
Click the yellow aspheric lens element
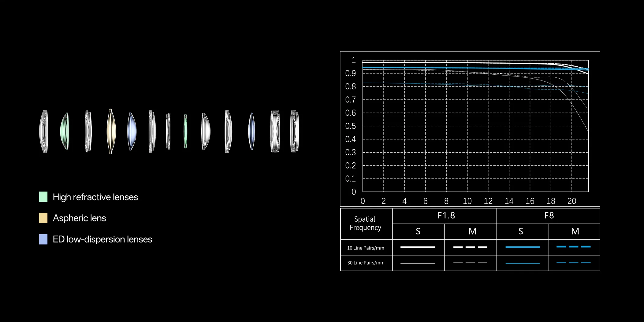tap(111, 131)
